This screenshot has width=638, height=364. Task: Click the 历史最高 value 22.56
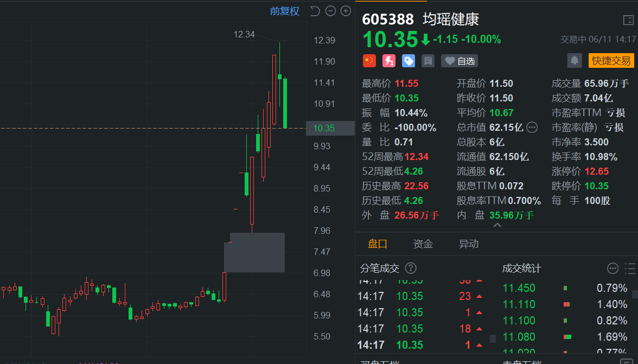[x=417, y=186]
